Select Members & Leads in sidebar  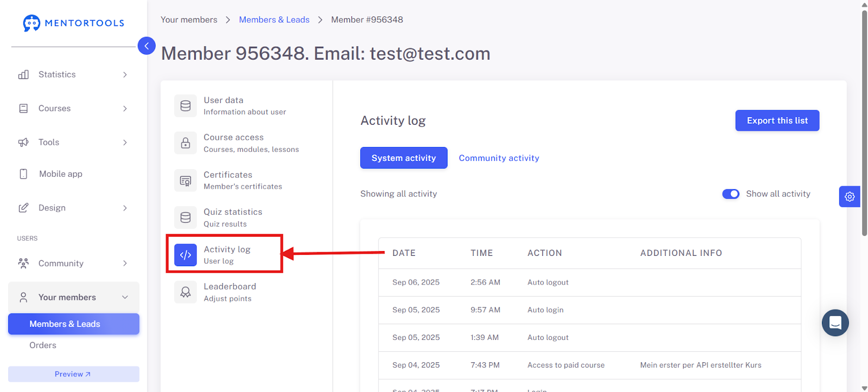point(74,324)
